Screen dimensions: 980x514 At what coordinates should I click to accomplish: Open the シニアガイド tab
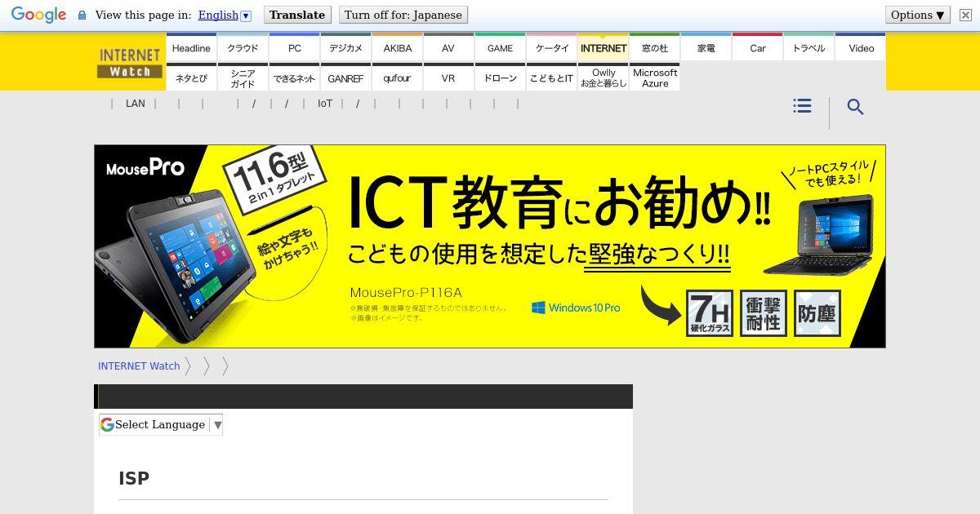click(243, 78)
